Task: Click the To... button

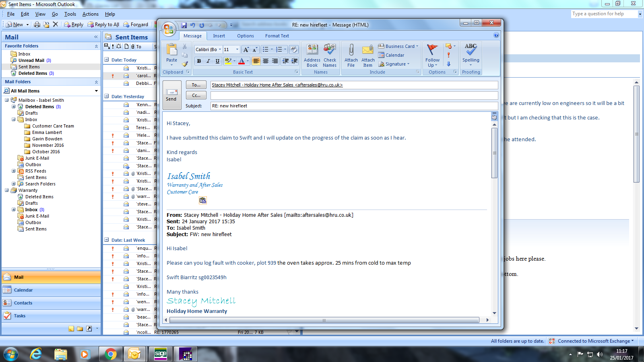Action: [196, 85]
